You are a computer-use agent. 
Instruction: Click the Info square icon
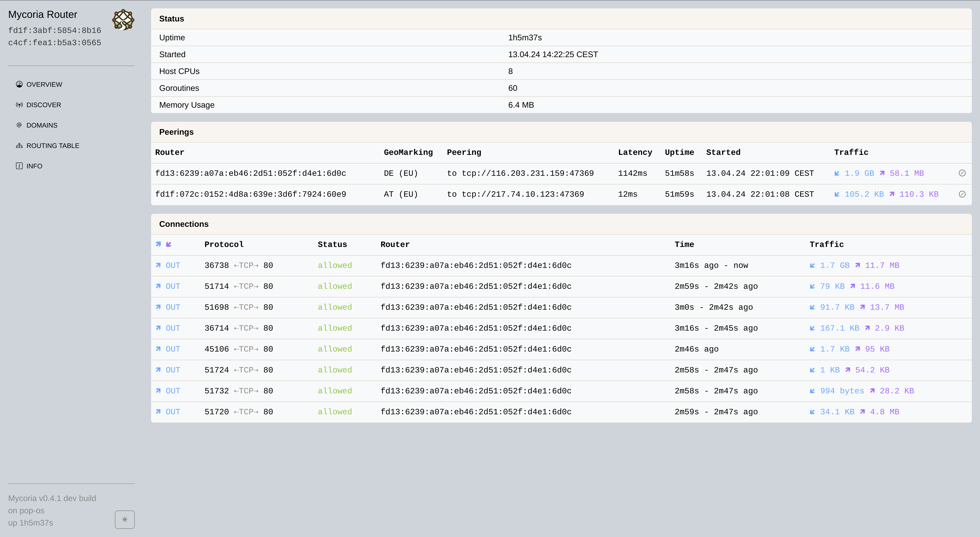pos(19,166)
